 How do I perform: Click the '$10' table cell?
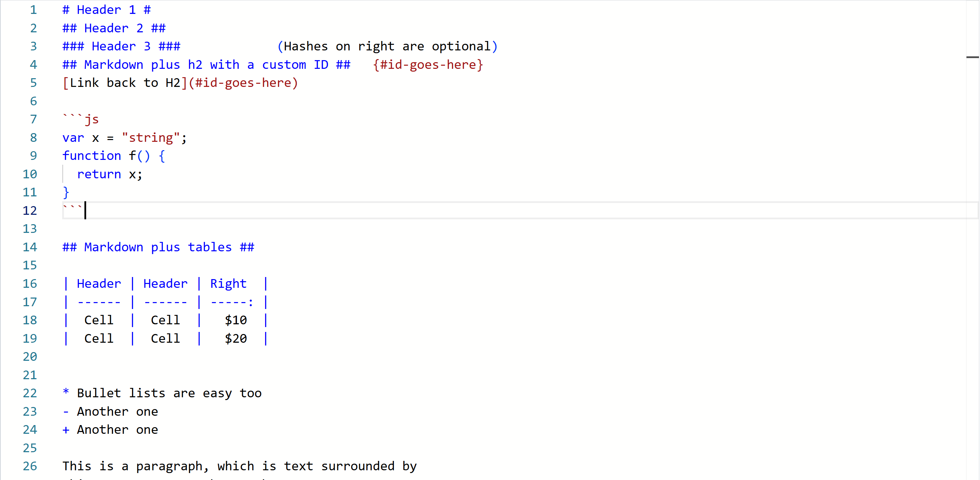[x=236, y=320]
